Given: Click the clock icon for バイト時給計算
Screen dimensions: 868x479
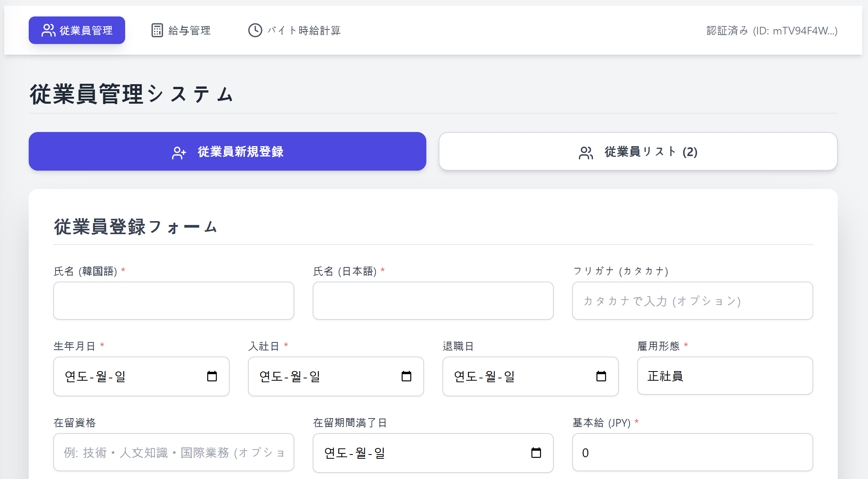Looking at the screenshot, I should pyautogui.click(x=255, y=30).
